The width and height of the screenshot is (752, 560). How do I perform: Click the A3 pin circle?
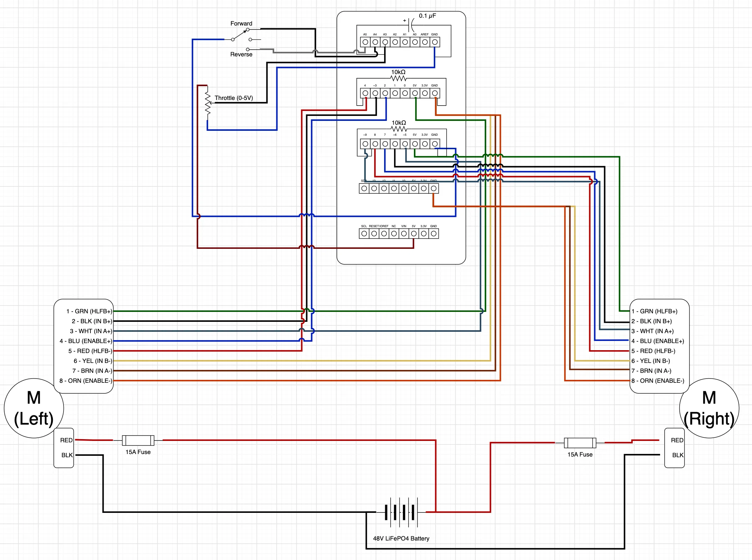coord(385,42)
